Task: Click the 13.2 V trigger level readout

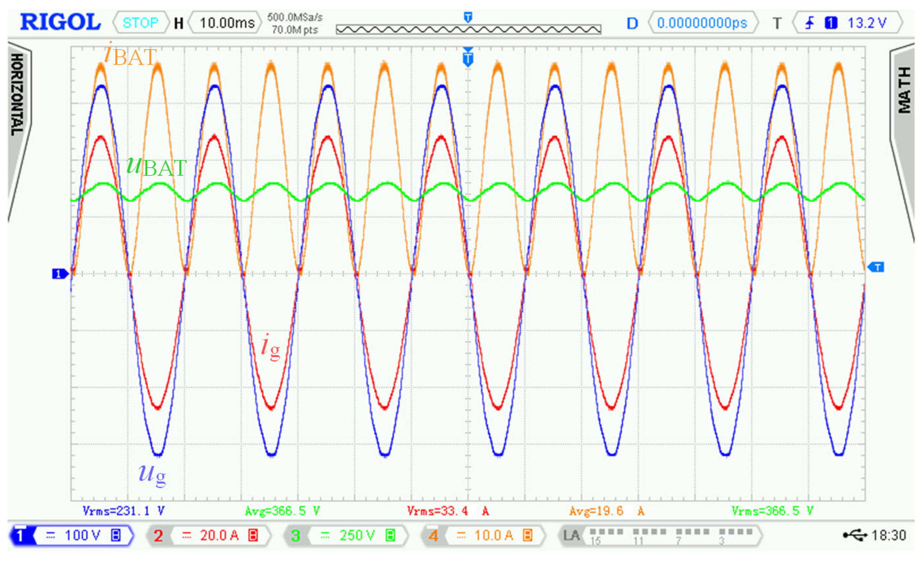Action: click(x=867, y=23)
